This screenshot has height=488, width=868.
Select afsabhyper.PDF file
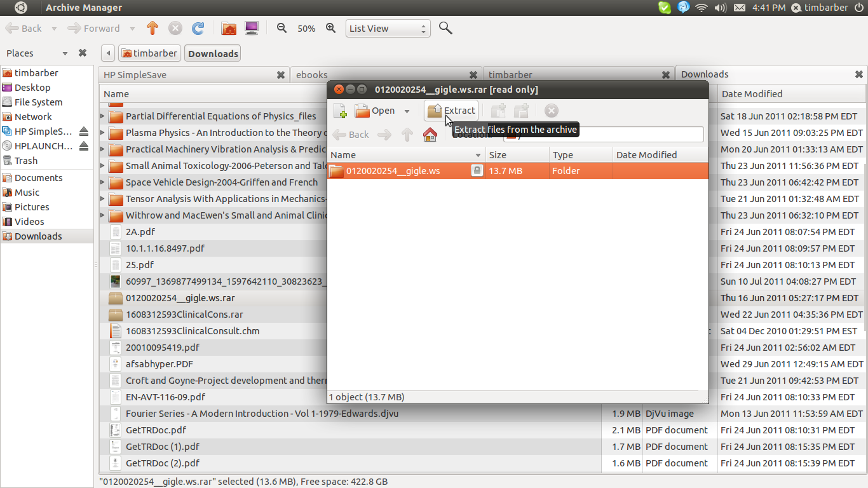159,364
